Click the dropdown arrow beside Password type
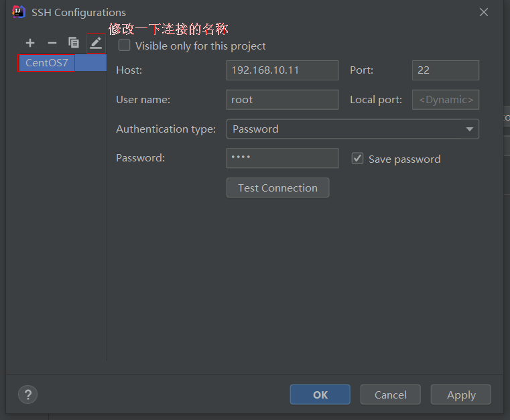 469,129
